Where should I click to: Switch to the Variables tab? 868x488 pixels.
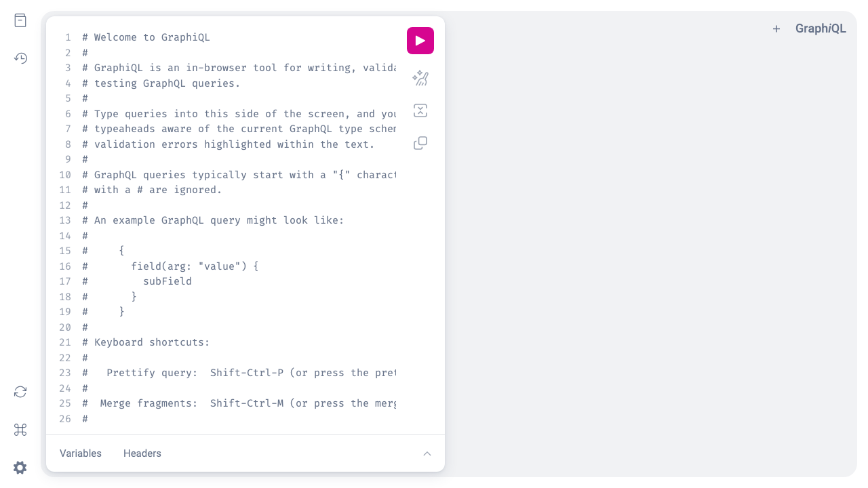pos(81,453)
